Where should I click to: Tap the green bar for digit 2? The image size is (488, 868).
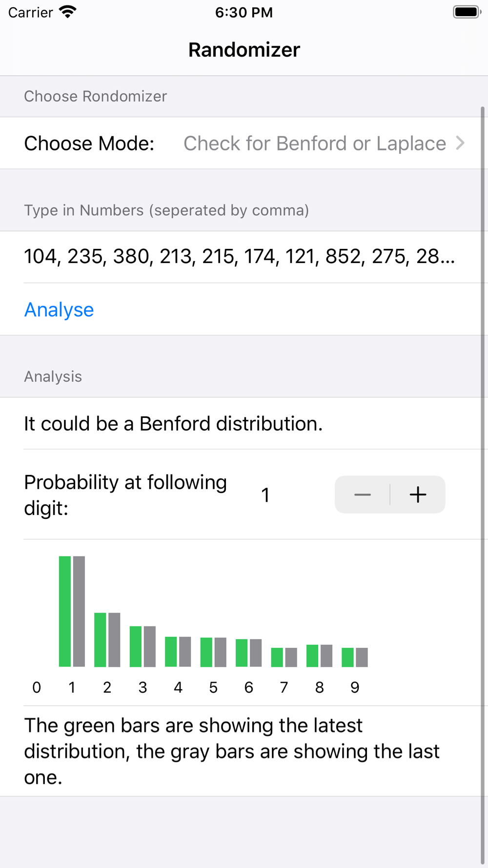(100, 640)
